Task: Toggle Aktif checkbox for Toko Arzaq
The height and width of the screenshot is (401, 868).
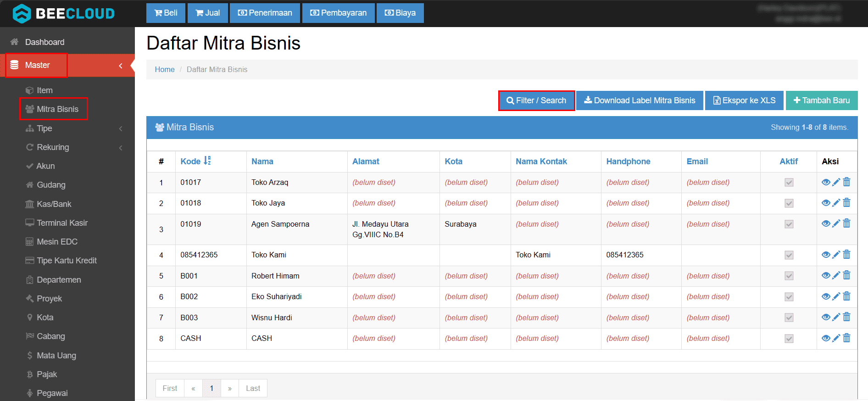Action: [x=789, y=183]
